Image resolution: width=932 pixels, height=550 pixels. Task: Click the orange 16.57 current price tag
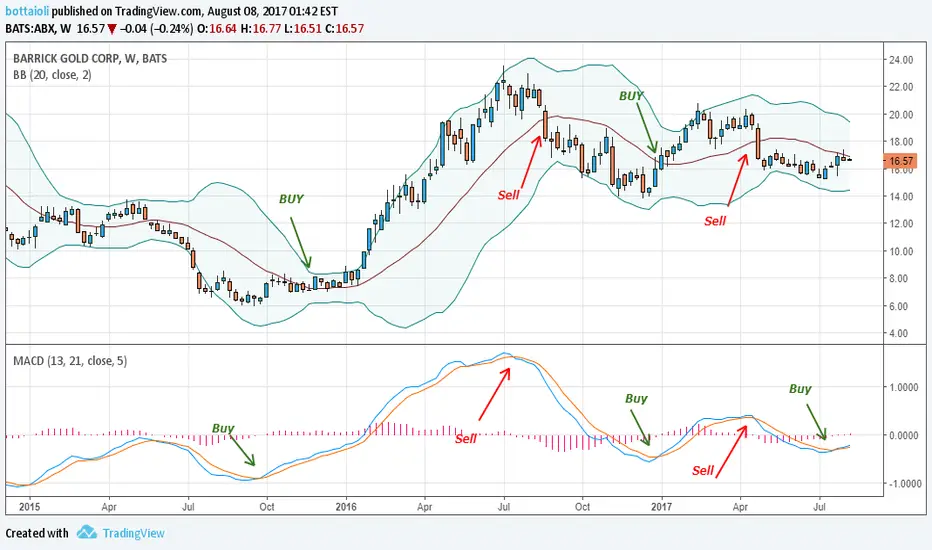click(x=901, y=161)
